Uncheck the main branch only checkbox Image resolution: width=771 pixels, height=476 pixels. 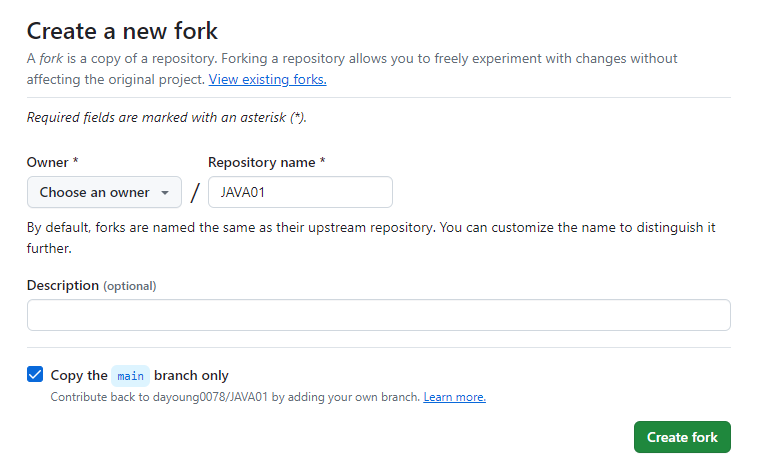(x=35, y=375)
